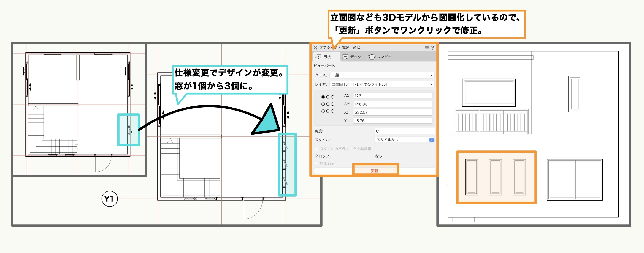Click the ΔX input field
The height and width of the screenshot is (253, 644).
click(393, 96)
